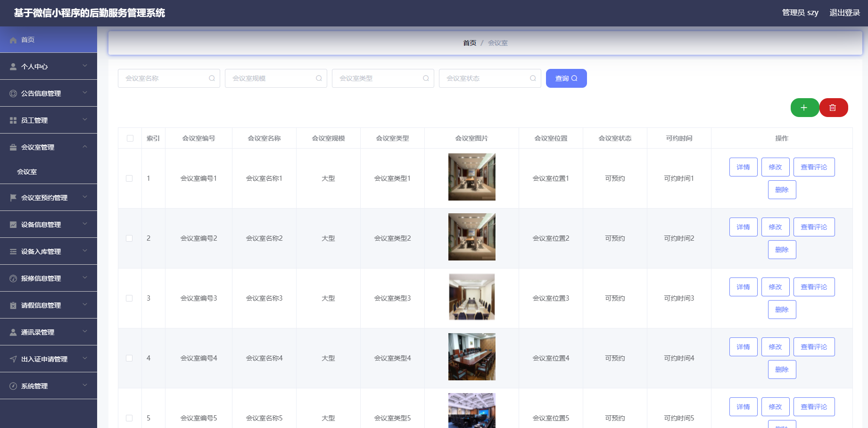Click 删除 for 会议室名称4
The width and height of the screenshot is (868, 428).
[x=782, y=369]
